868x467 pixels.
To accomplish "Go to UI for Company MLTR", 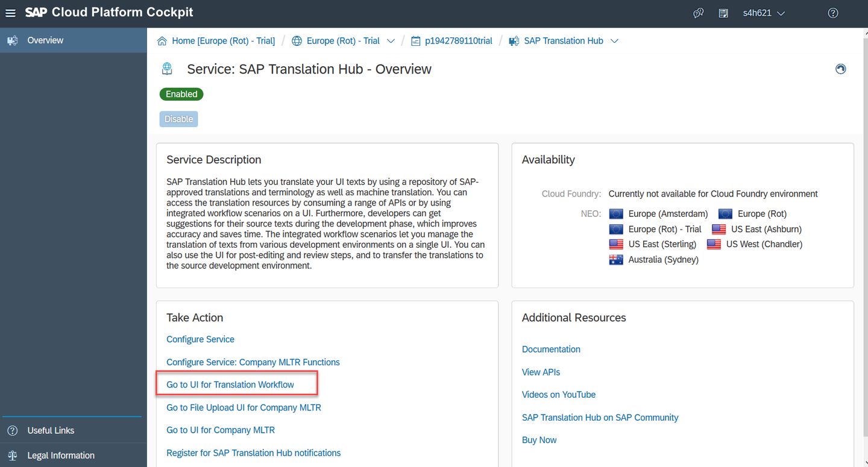I will (221, 430).
